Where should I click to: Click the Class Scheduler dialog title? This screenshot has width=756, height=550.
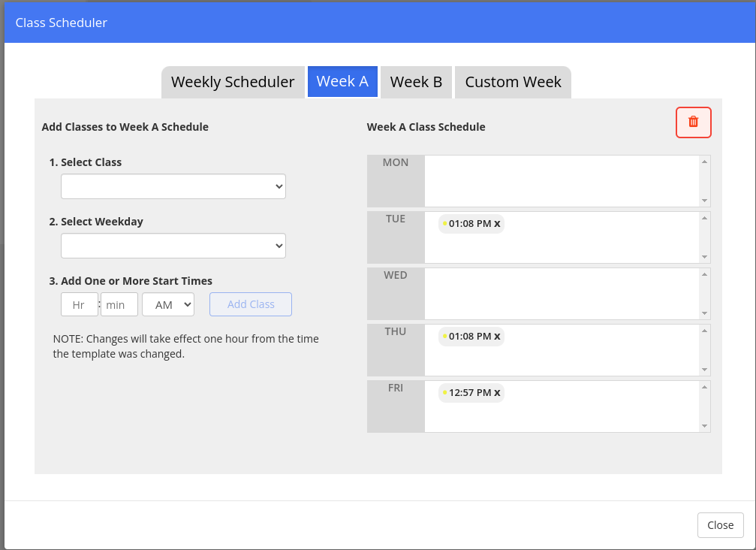62,23
